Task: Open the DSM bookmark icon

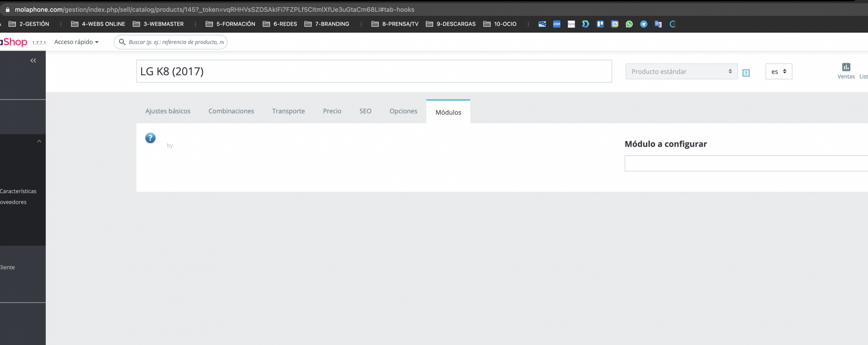Action: click(557, 24)
